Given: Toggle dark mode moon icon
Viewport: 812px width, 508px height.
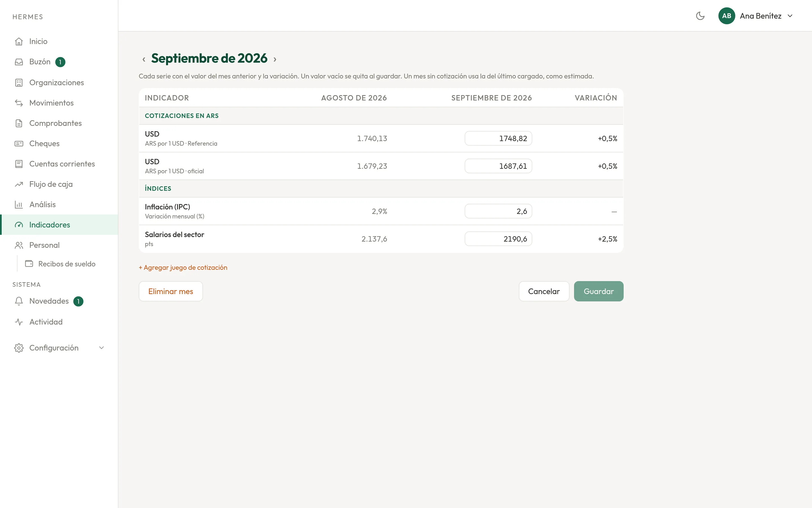Looking at the screenshot, I should (x=700, y=16).
